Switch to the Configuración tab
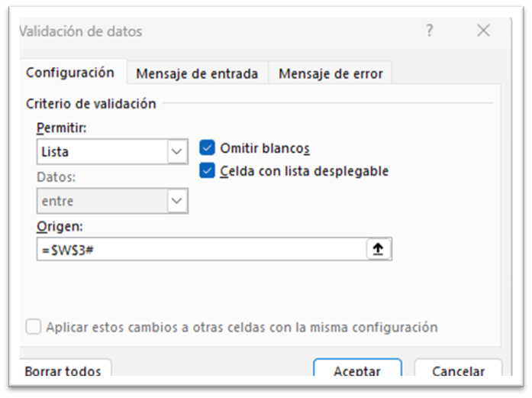 click(x=70, y=73)
